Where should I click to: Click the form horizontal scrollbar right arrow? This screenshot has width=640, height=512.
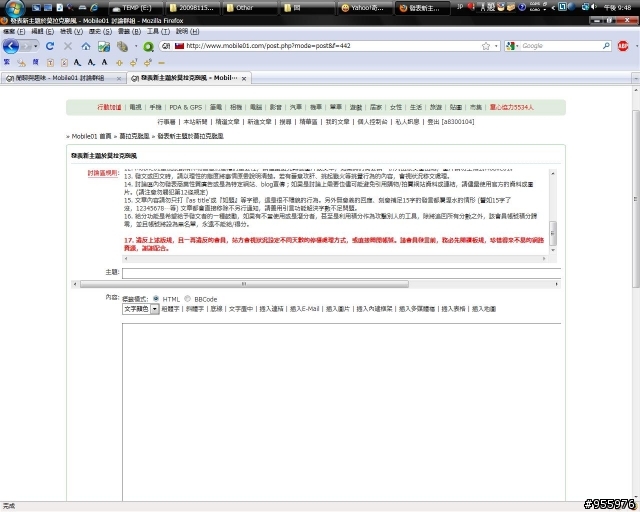(x=556, y=284)
